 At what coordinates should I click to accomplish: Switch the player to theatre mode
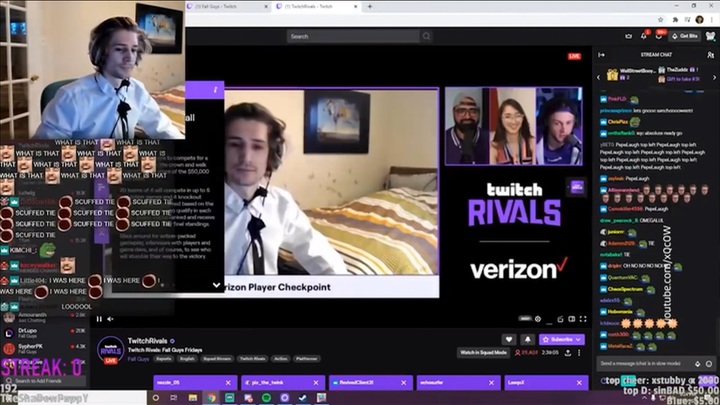[572, 319]
